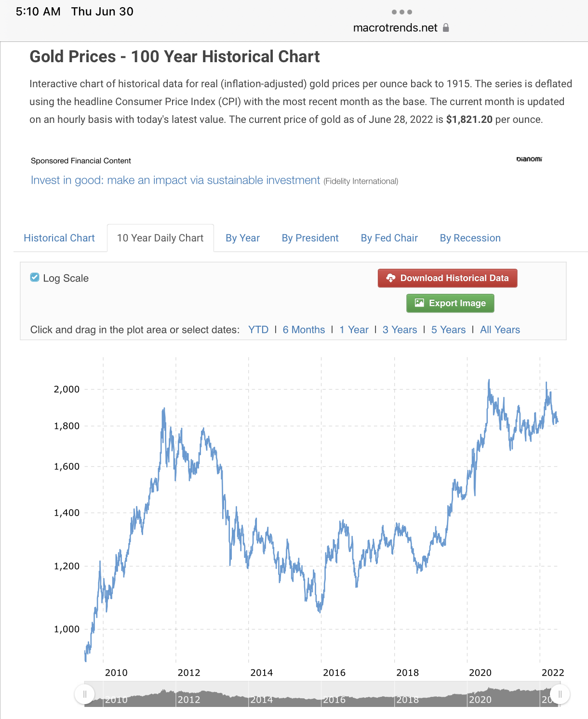
Task: Switch to the Historical Chart tab
Action: pos(59,238)
